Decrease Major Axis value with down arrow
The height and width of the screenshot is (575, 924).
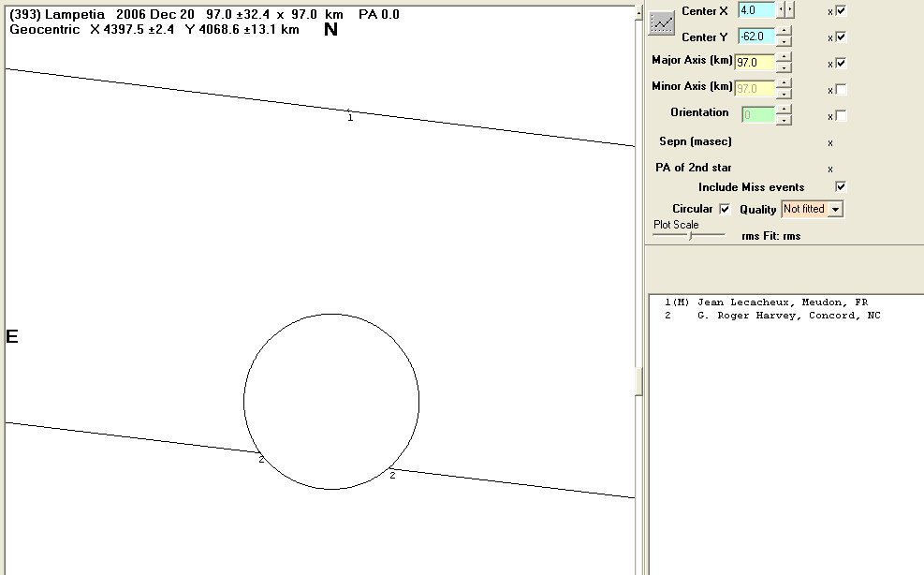(x=784, y=67)
